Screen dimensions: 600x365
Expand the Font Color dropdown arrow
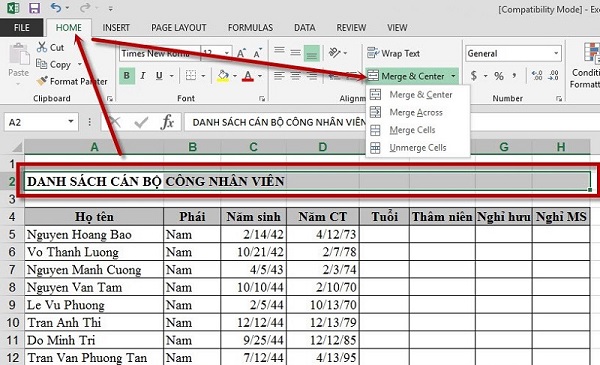tap(260, 76)
